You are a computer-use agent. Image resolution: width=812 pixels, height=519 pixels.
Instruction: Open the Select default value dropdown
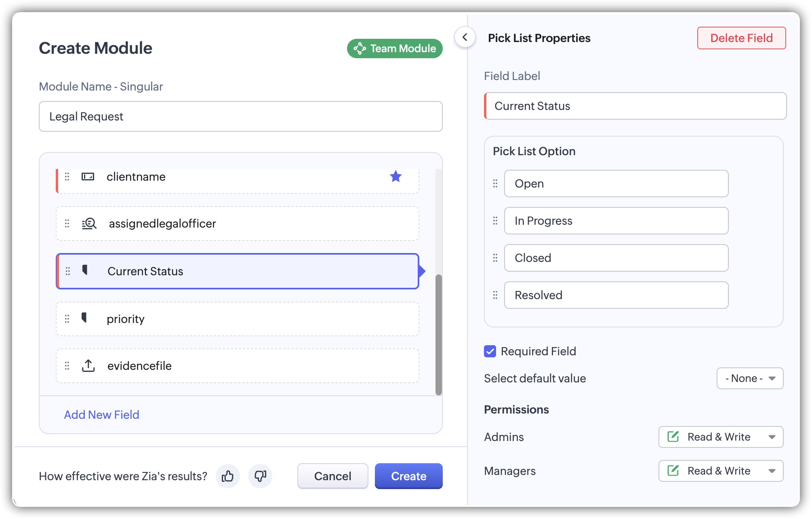pos(750,378)
